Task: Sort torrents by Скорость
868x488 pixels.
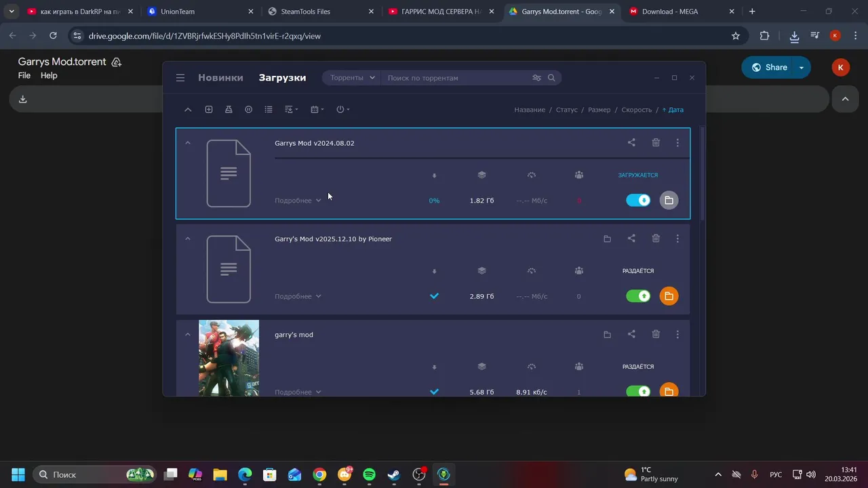Action: pos(637,110)
